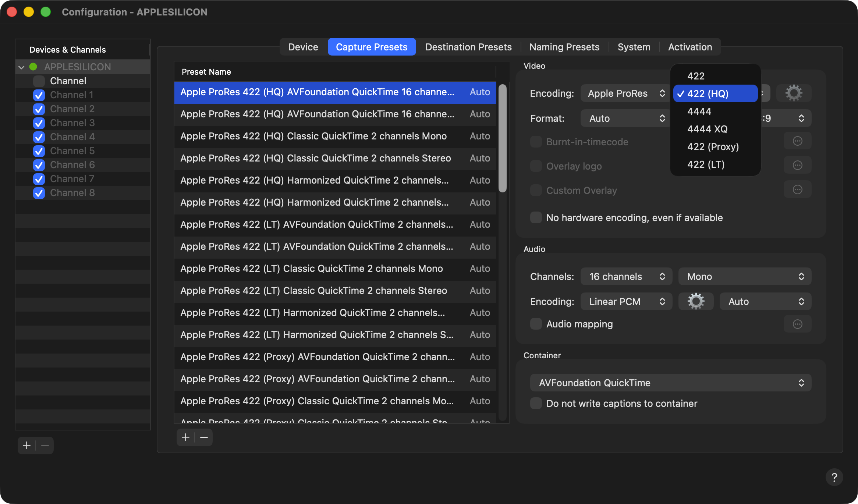Uncheck Channel 4 in device list
Screen dimensions: 858x504
coord(39,137)
